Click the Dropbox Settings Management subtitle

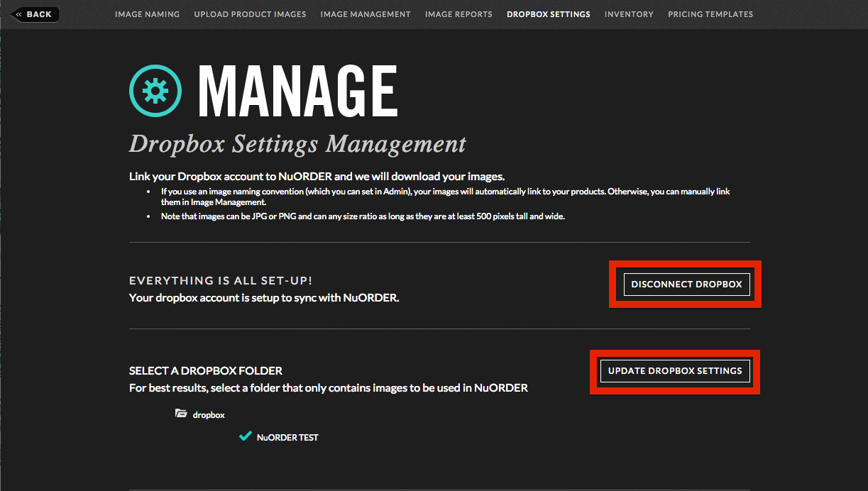coord(297,144)
